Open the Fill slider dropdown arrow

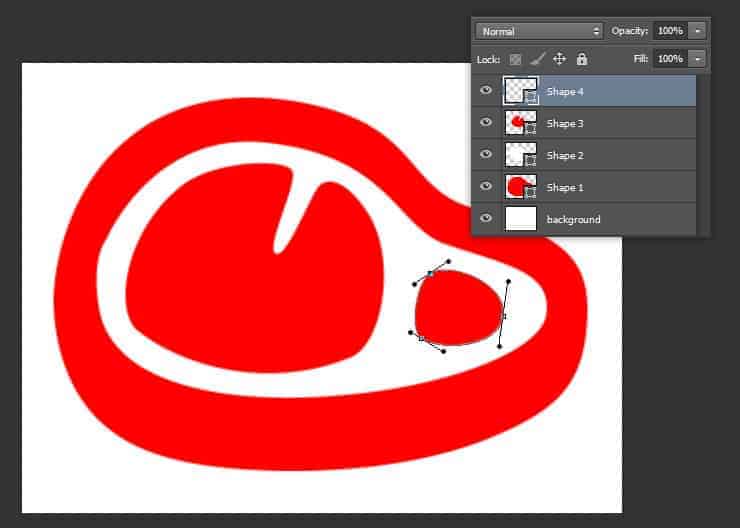tap(697, 59)
